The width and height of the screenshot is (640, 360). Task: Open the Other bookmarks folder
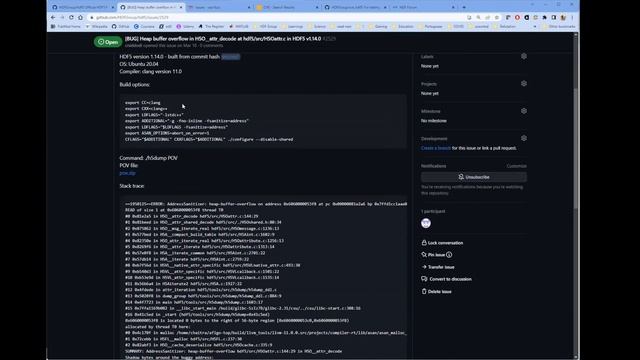click(558, 27)
